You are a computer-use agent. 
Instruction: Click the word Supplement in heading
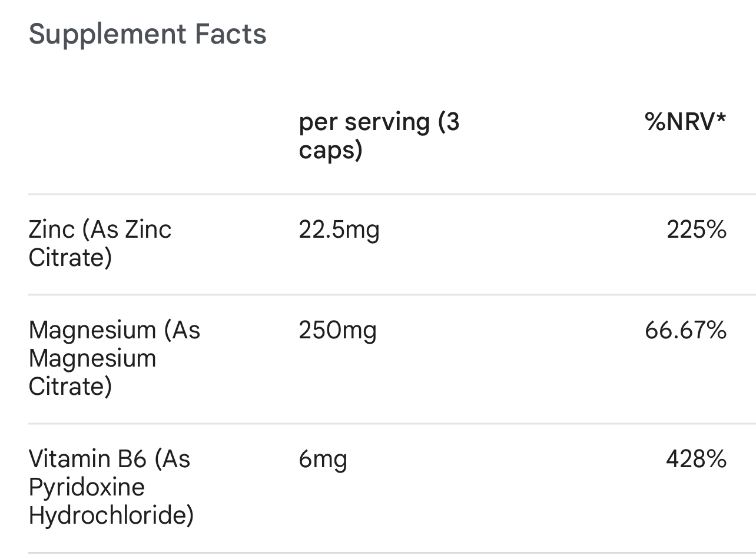107,34
